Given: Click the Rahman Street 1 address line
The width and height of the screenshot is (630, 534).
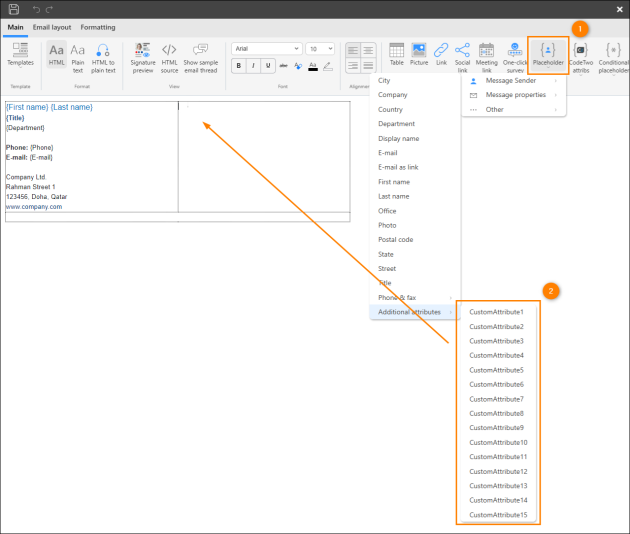Looking at the screenshot, I should point(31,187).
